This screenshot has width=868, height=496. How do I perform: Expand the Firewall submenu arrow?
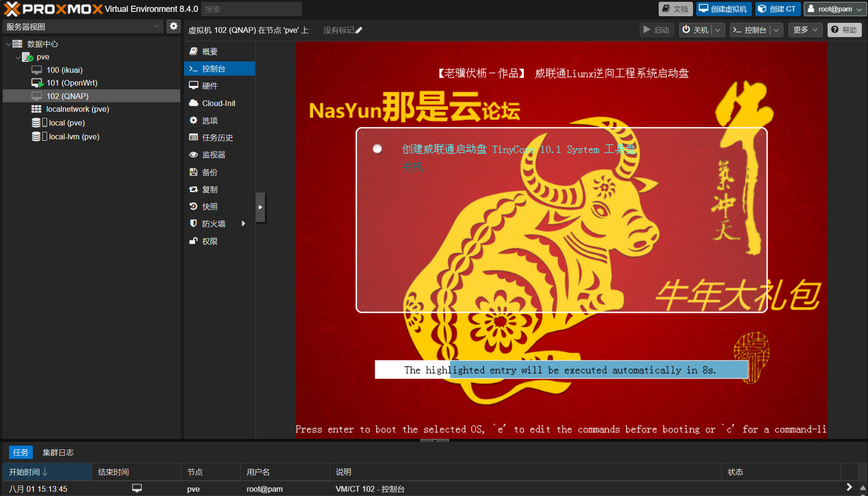[x=244, y=224]
